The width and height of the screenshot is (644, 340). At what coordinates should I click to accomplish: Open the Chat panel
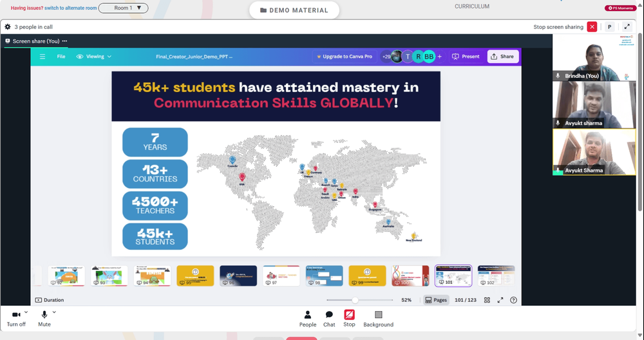point(329,319)
